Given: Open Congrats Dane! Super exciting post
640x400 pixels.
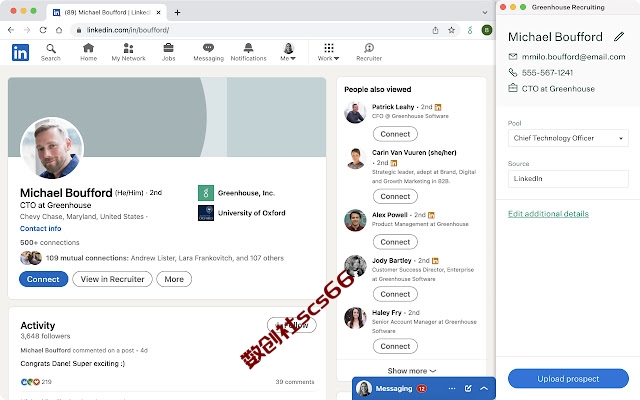Looking at the screenshot, I should [73, 363].
